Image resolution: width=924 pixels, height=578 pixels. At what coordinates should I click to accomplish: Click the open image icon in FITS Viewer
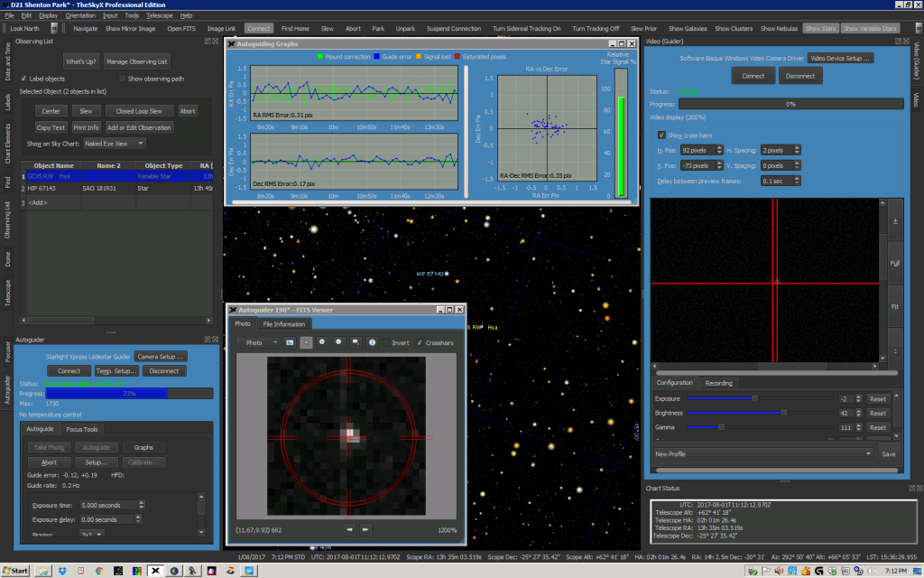(290, 342)
